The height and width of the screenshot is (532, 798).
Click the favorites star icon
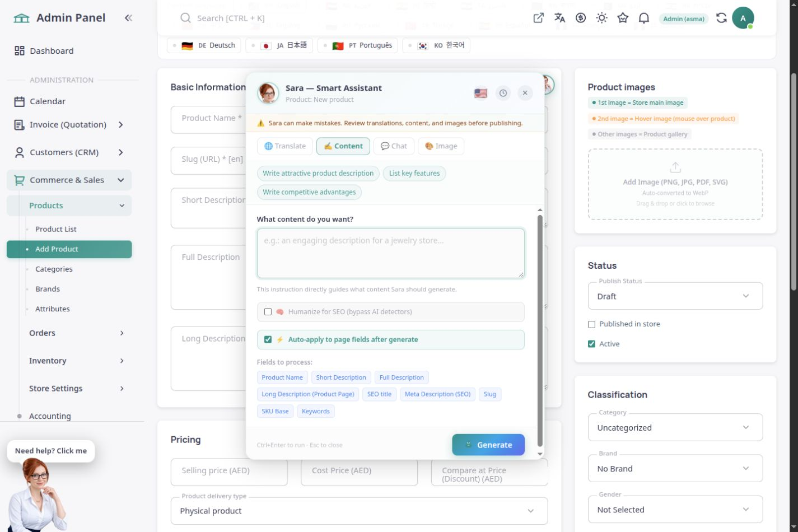623,18
